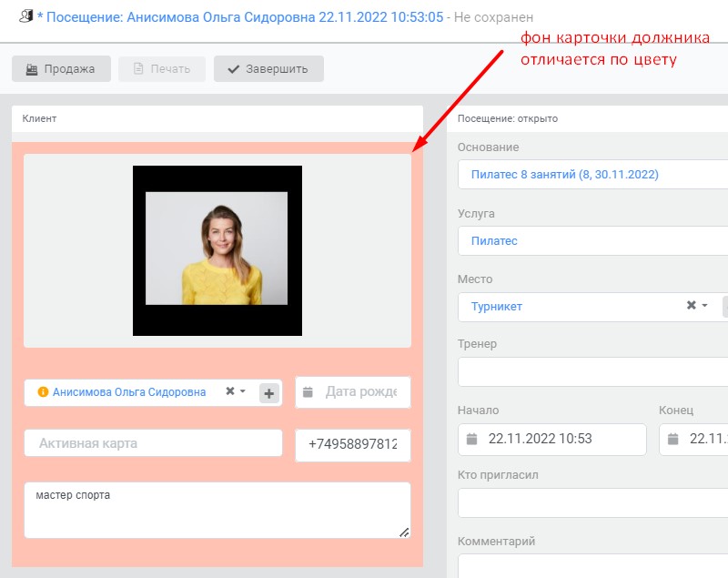Click the Дата рождения input field
728x578 pixels.
(x=353, y=392)
